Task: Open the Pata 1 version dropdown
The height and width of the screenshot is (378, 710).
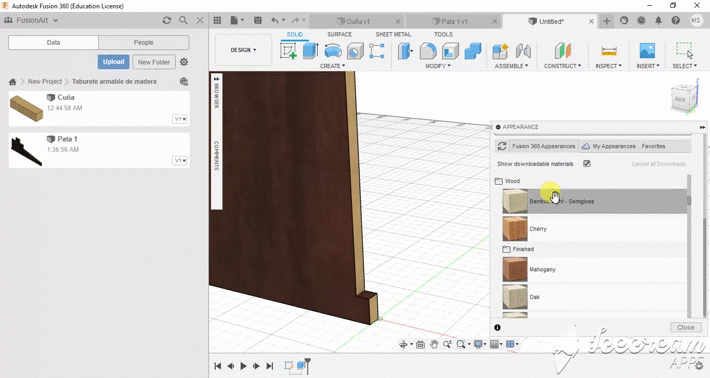Action: click(180, 161)
